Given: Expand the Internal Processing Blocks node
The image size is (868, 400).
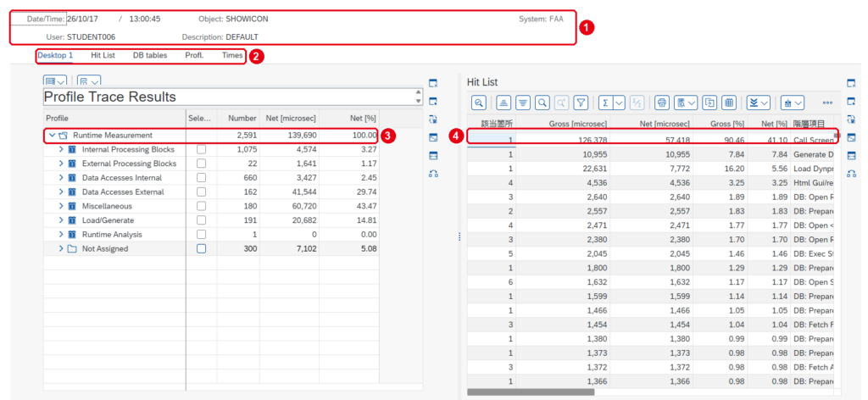Looking at the screenshot, I should pos(61,149).
